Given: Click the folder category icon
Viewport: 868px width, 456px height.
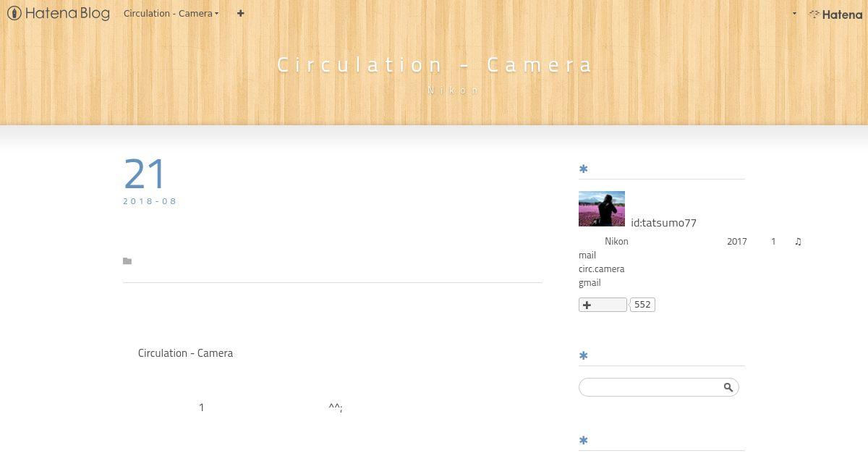Looking at the screenshot, I should click(x=127, y=261).
